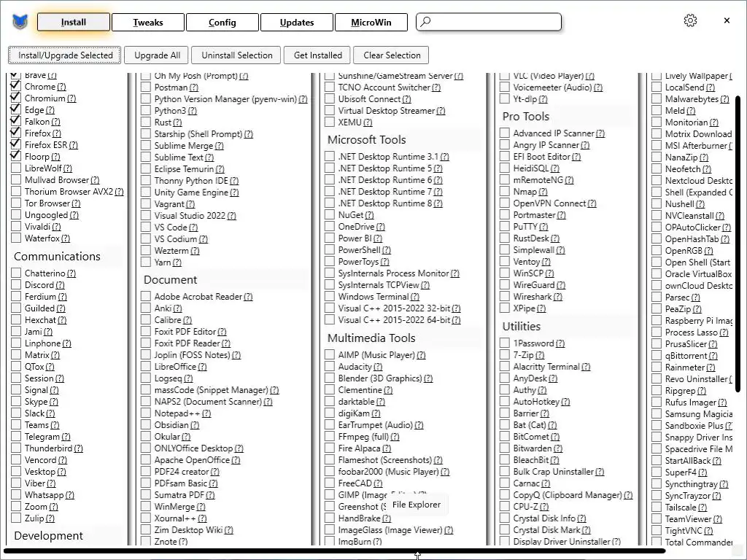Focus the search input field
Image resolution: width=747 pixels, height=560 pixels.
click(x=489, y=22)
